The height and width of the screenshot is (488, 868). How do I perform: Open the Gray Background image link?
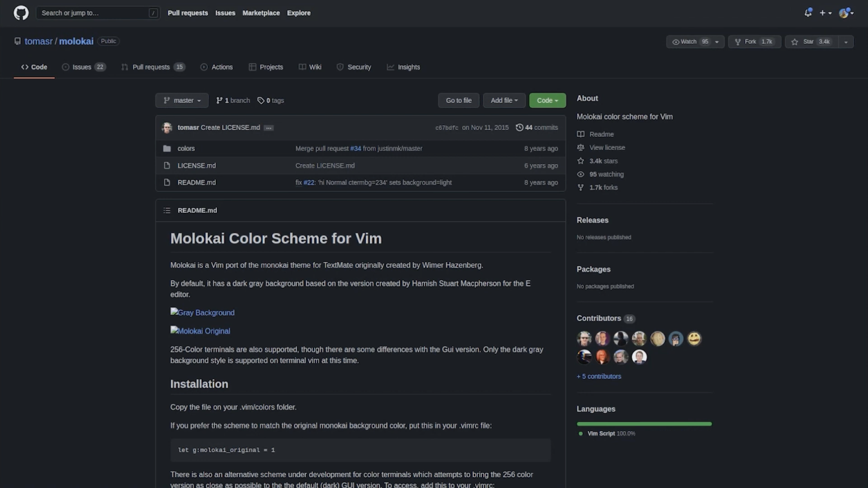click(x=202, y=312)
